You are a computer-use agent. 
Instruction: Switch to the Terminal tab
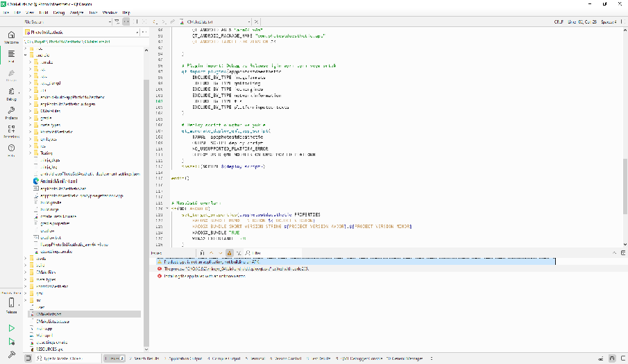(255, 358)
